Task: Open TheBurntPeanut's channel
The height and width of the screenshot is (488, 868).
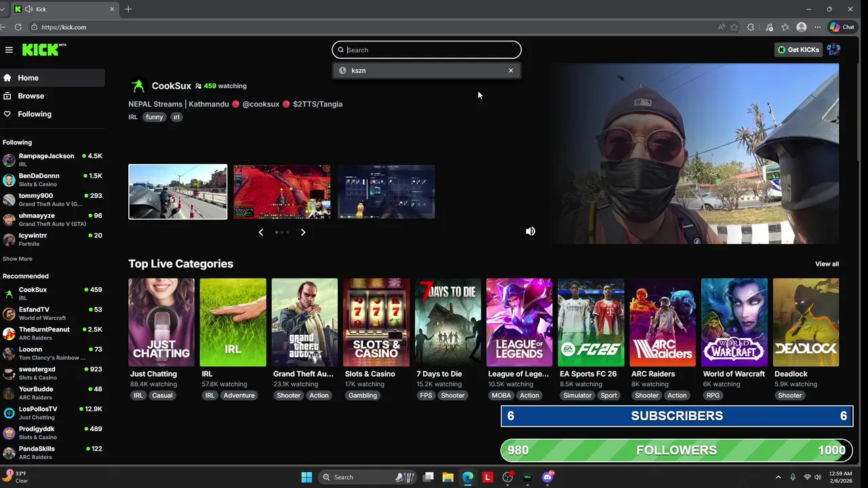Action: coord(52,333)
